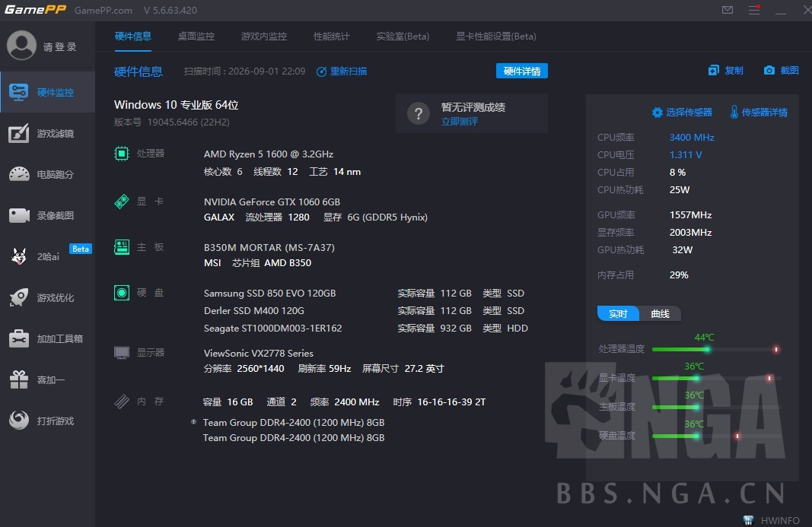Screen dimensions: 812x527
Task: Open the 录像截图 camera icon
Action: 18,215
